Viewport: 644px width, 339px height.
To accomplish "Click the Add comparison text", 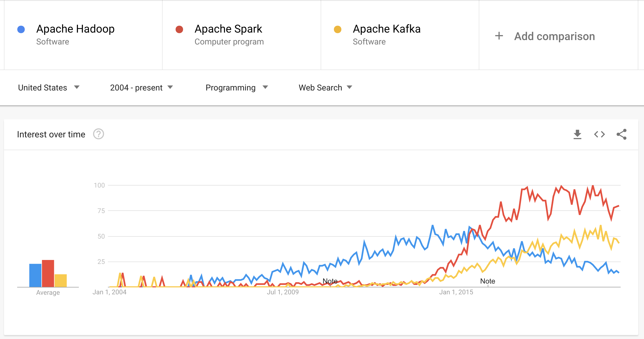I will point(555,37).
